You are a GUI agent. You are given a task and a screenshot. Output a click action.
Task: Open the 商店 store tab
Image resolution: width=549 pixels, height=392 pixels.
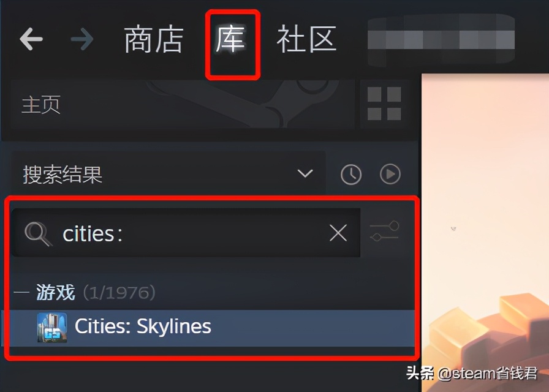coord(154,40)
